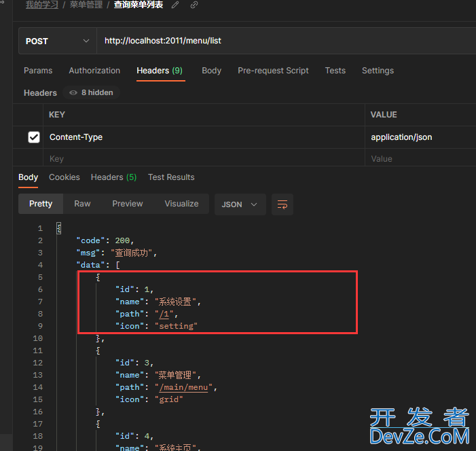Viewport: 476px width, 451px height.
Task: Switch to the request Body tab
Action: click(212, 71)
